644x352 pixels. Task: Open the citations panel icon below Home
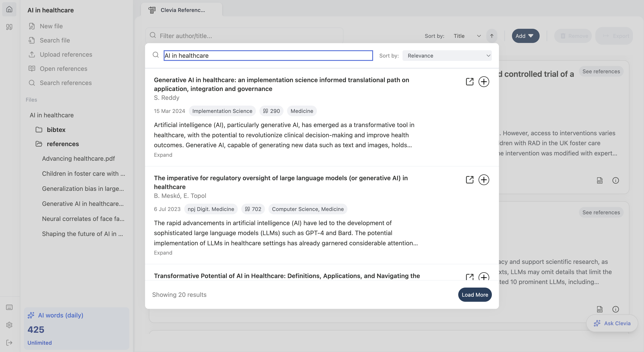(x=9, y=27)
